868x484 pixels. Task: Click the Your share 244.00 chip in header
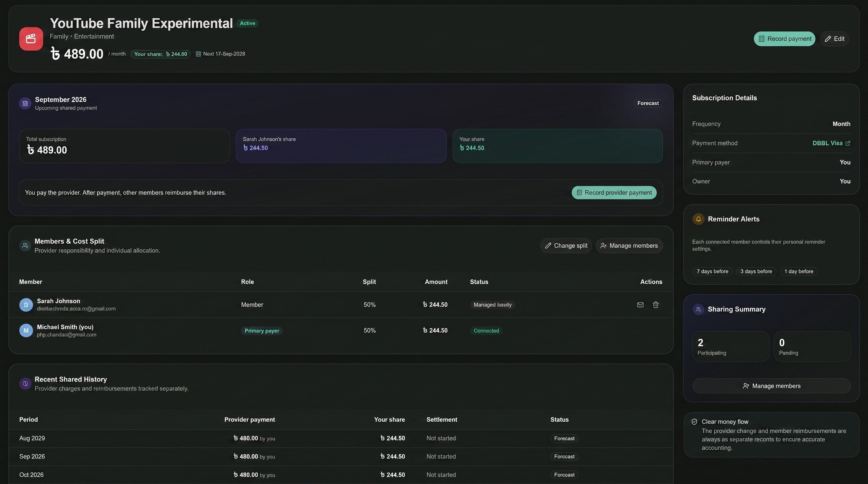tap(161, 54)
